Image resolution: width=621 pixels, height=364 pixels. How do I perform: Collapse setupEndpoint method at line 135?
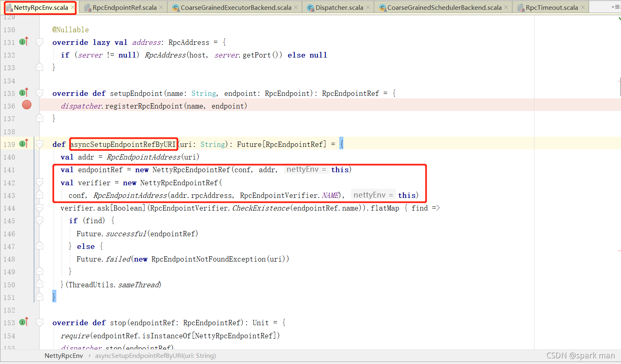40,93
